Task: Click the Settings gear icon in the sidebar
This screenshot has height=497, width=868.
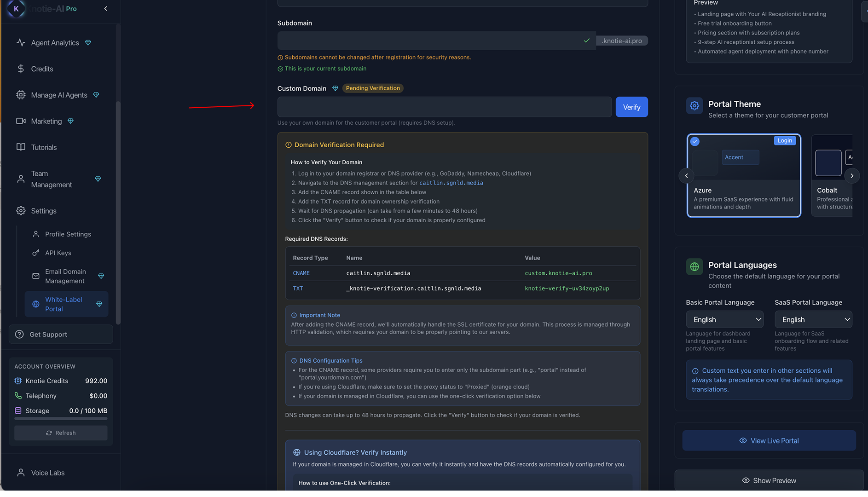Action: click(21, 211)
